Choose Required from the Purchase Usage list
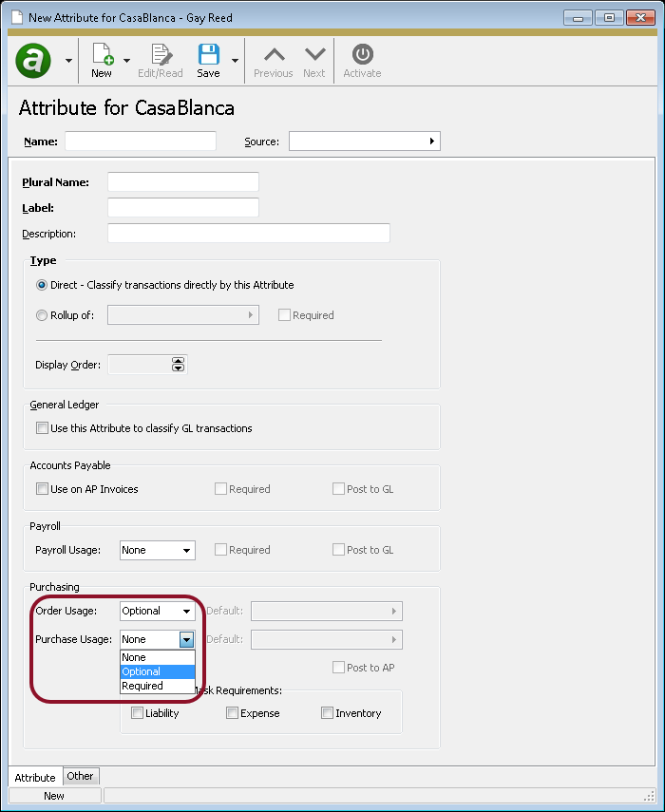 pos(142,686)
